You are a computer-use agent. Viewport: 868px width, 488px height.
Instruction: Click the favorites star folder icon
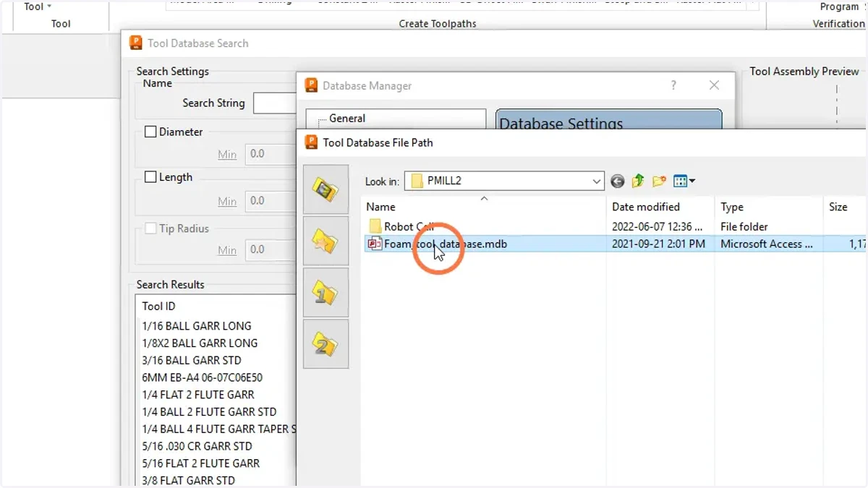click(x=325, y=241)
